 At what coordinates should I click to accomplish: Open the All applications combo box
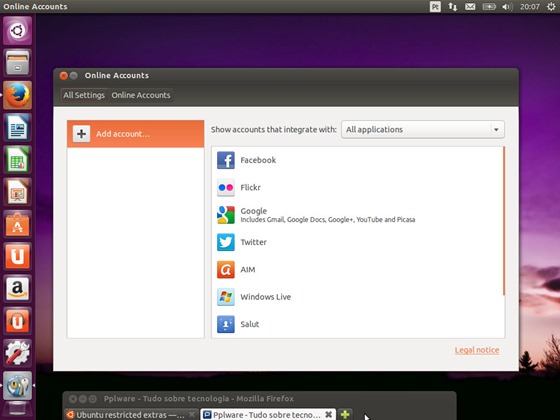pos(423,129)
